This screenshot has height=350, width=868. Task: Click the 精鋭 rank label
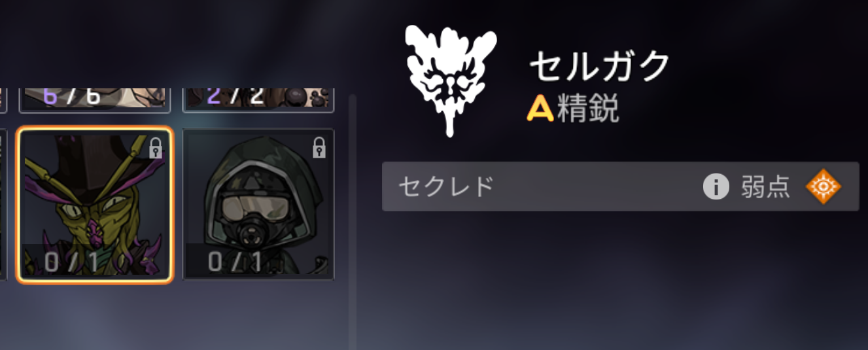(x=588, y=110)
